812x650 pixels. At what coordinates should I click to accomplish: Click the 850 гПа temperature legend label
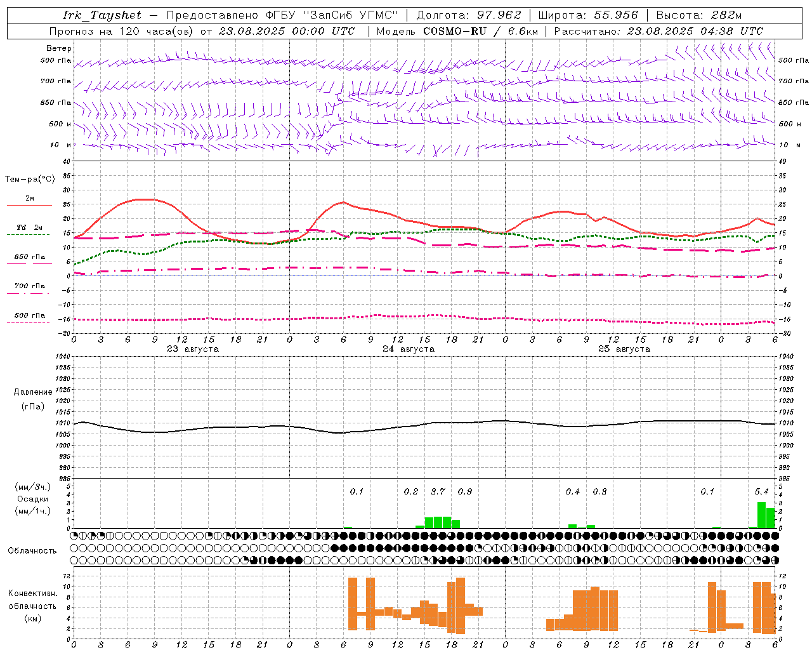(x=30, y=257)
